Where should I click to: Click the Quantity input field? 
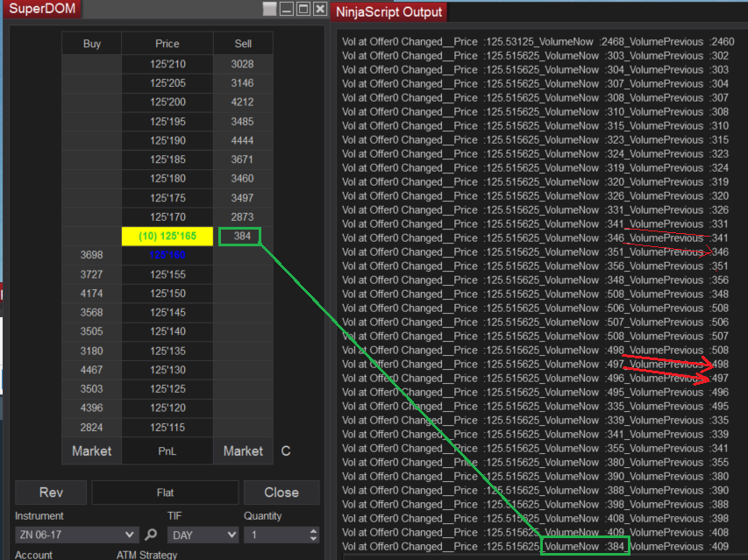276,535
